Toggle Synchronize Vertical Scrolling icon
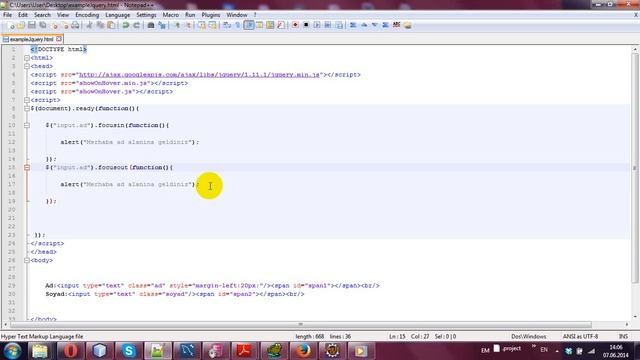Viewport: 640px width, 360px height. [x=202, y=25]
